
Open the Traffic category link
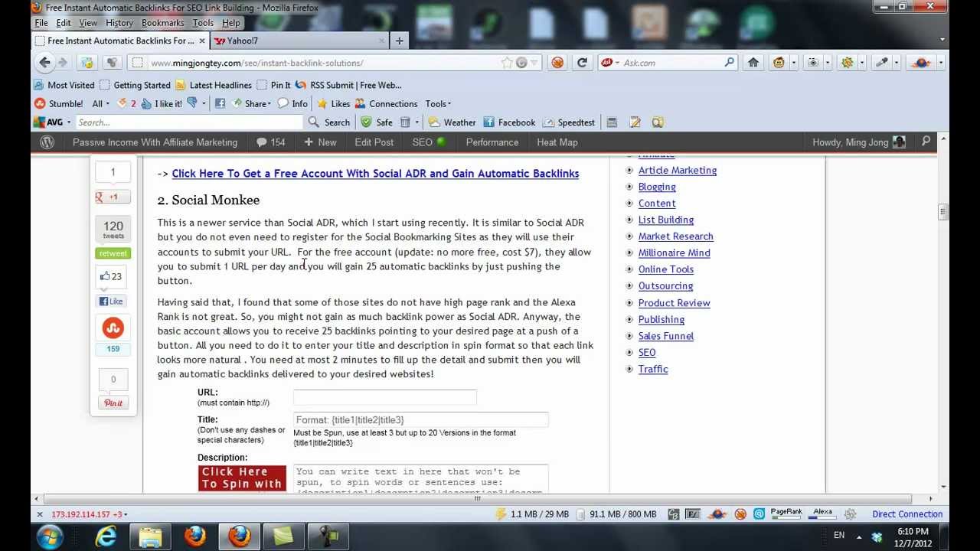pos(653,370)
